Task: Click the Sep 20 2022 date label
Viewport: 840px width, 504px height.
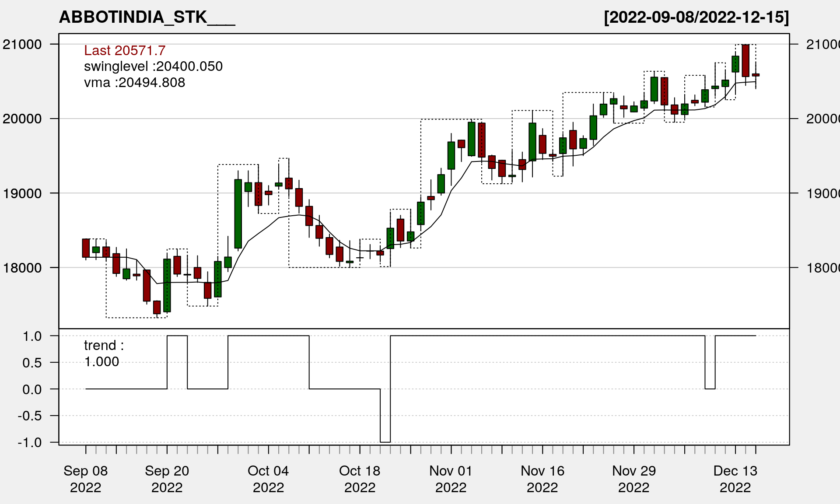Action: tap(167, 479)
